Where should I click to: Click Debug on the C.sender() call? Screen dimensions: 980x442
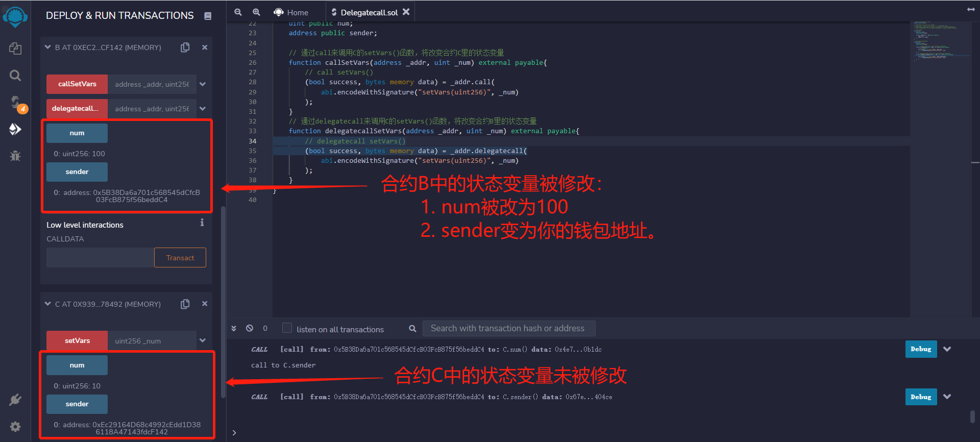tap(921, 397)
